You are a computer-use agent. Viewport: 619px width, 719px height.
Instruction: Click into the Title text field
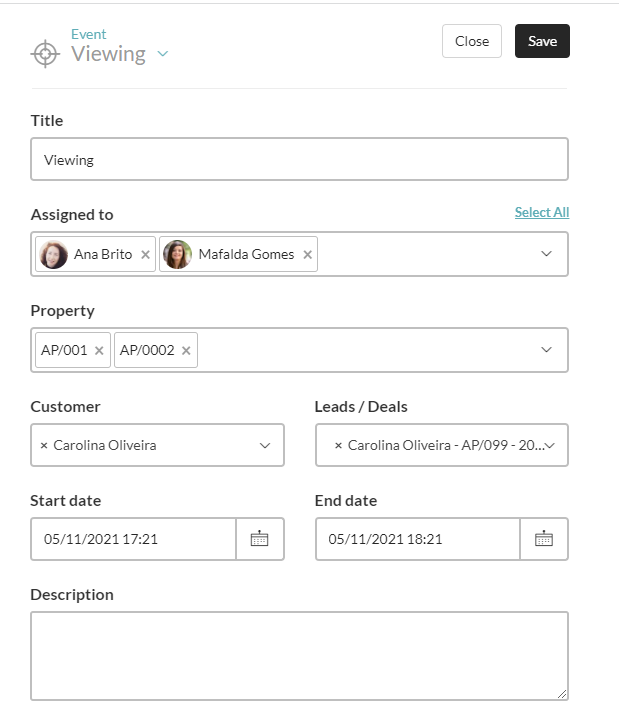299,159
